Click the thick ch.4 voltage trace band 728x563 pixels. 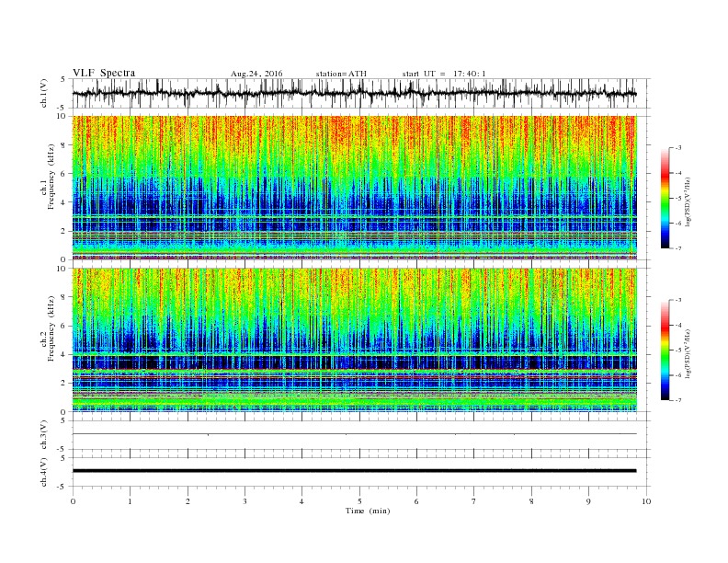click(354, 471)
